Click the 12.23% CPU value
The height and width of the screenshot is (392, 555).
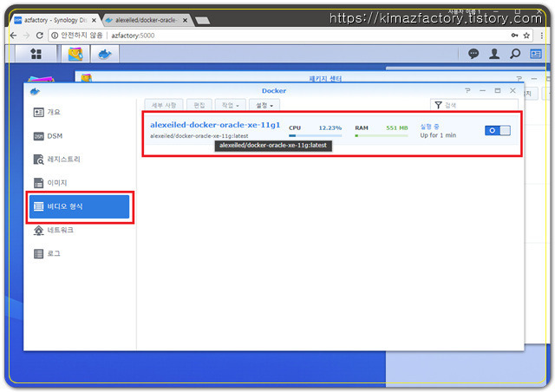330,127
